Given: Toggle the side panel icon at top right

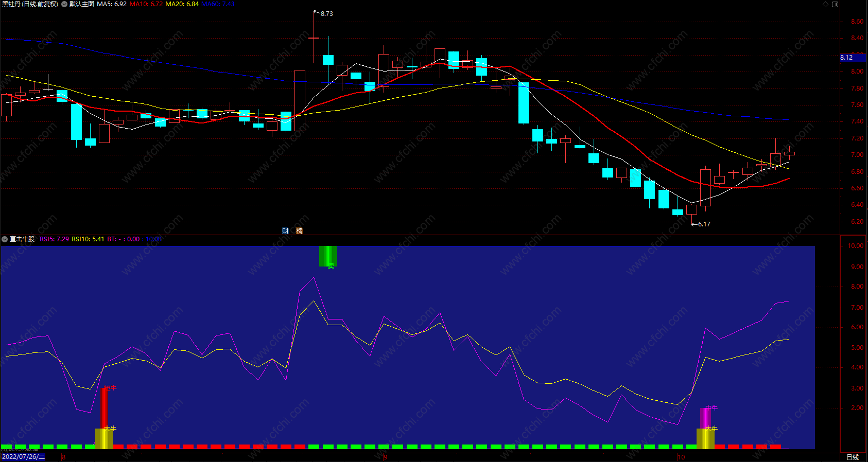Looking at the screenshot, I should [835, 4].
